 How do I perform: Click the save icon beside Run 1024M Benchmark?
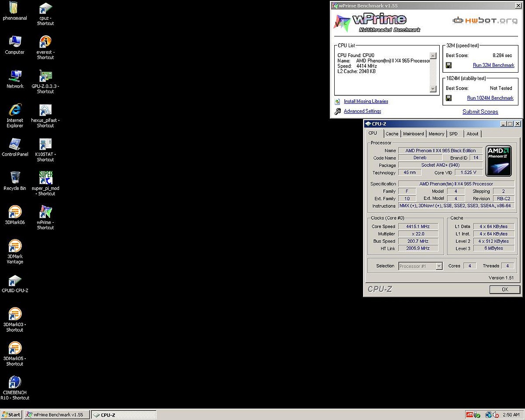tap(448, 98)
